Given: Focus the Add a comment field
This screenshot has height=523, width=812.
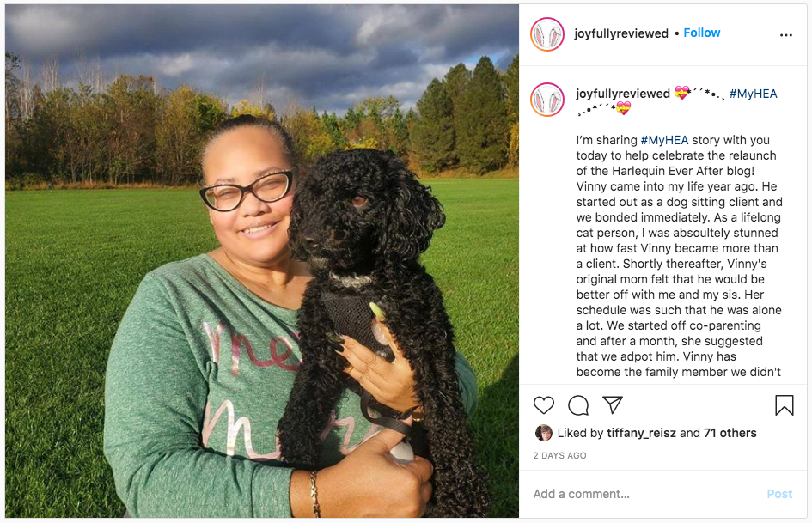Looking at the screenshot, I should 647,494.
